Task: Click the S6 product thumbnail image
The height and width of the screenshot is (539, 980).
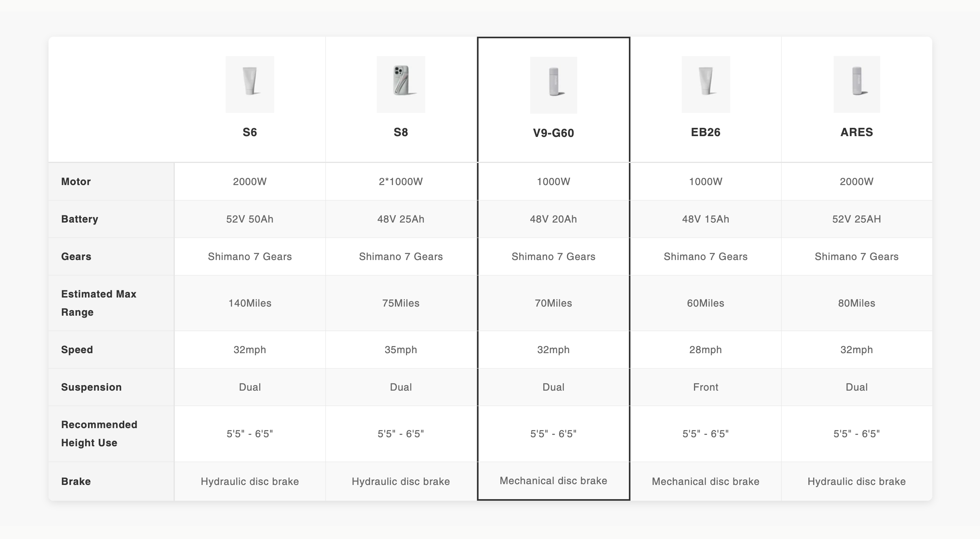Action: 250,84
